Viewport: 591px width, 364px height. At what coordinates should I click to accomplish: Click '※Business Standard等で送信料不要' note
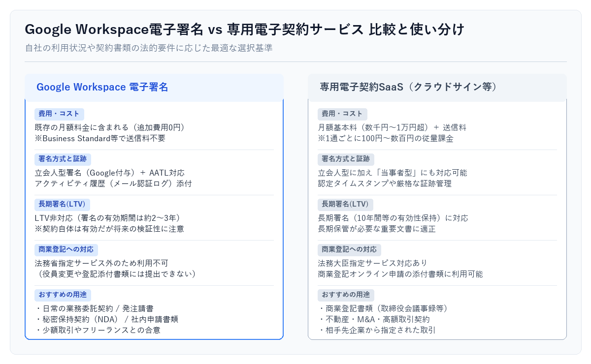100,138
